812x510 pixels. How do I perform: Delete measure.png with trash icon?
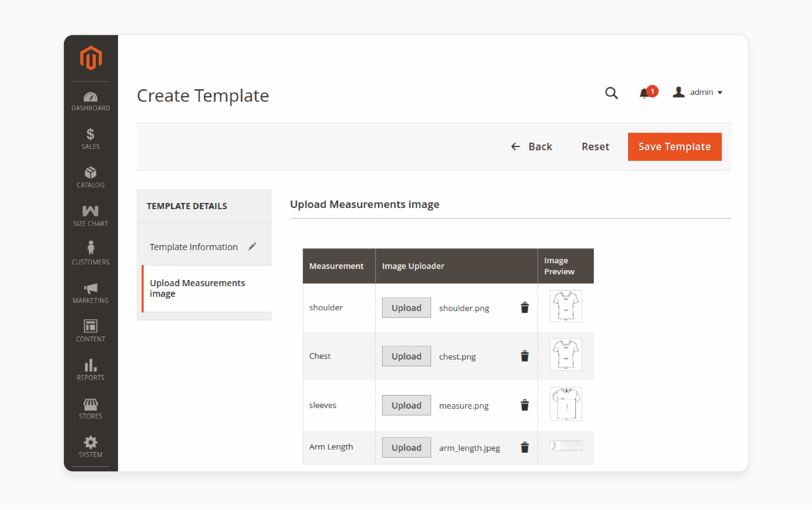pos(525,405)
